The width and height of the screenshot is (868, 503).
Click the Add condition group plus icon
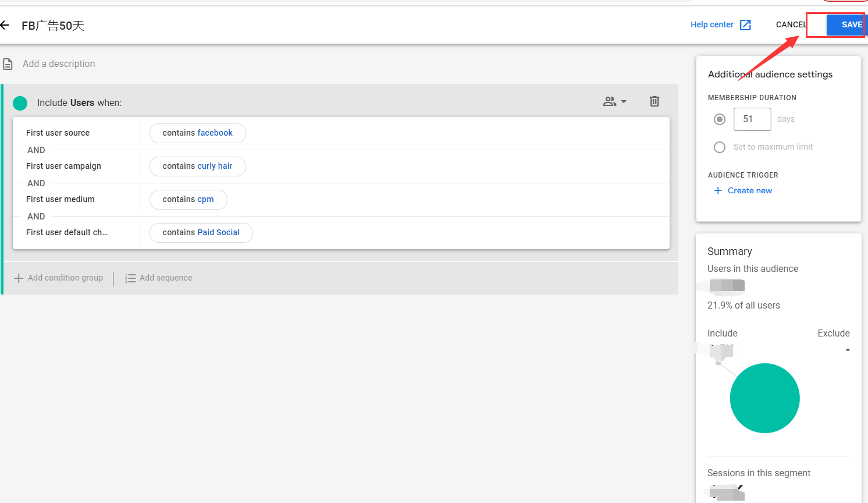coord(19,278)
